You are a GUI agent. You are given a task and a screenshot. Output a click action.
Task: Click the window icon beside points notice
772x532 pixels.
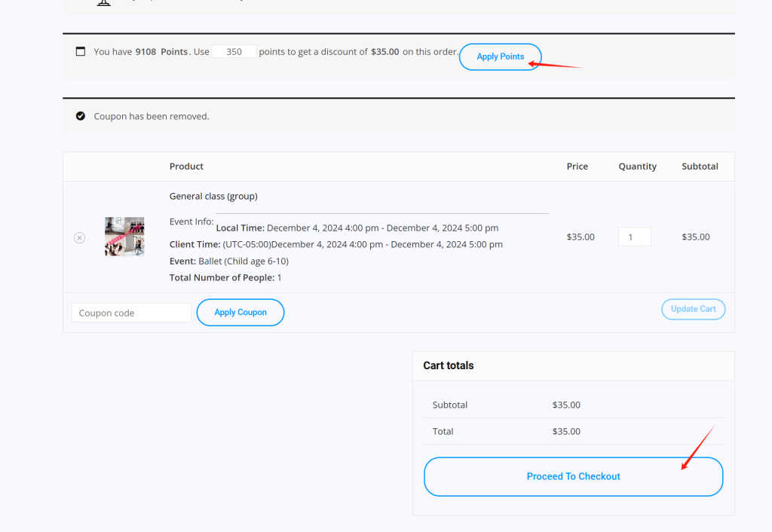[81, 51]
